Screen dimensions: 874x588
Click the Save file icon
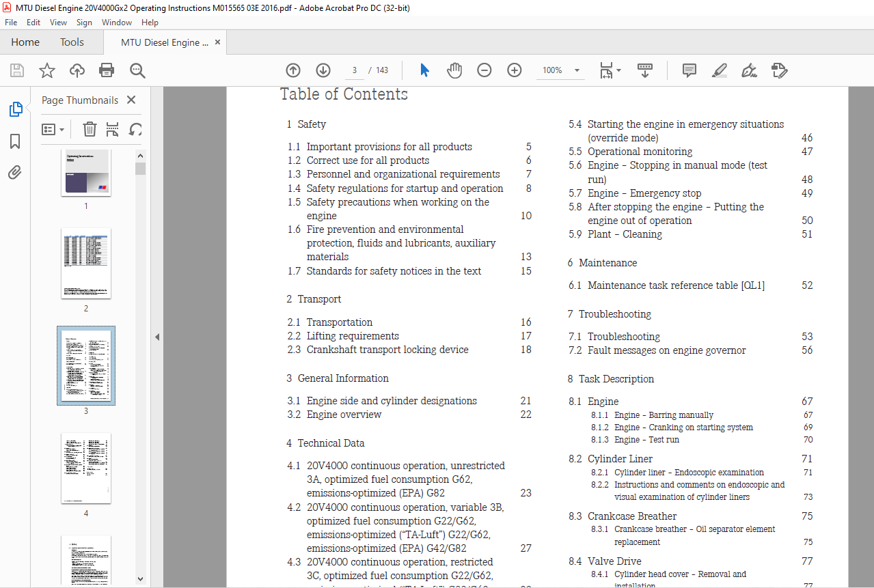click(x=17, y=70)
